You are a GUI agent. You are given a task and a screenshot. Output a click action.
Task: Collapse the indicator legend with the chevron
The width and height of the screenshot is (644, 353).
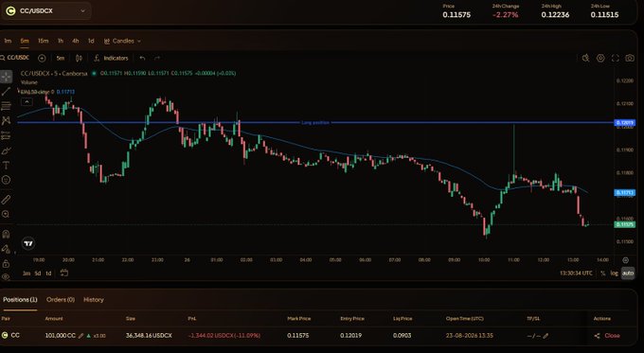pos(27,102)
